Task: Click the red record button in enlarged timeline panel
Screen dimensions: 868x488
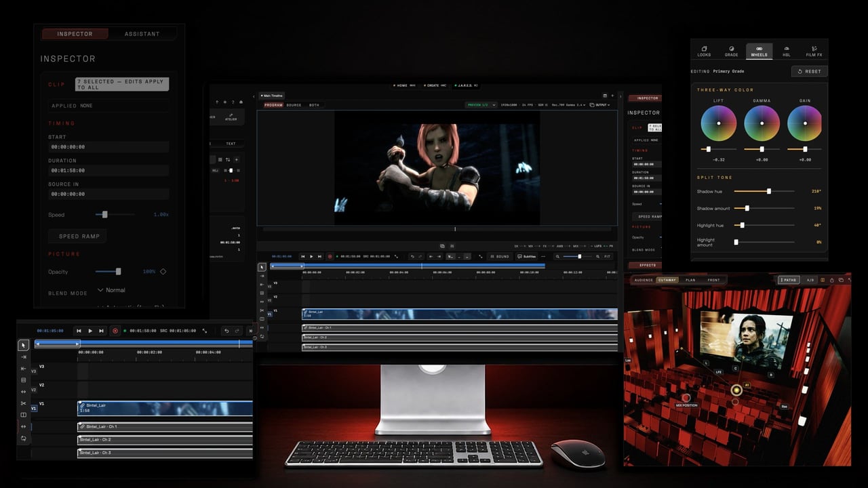Action: (115, 331)
